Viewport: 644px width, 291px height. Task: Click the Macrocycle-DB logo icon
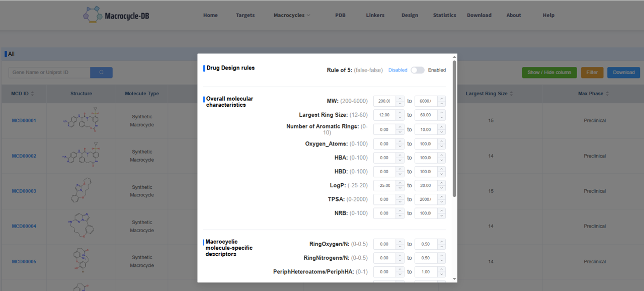tap(93, 15)
